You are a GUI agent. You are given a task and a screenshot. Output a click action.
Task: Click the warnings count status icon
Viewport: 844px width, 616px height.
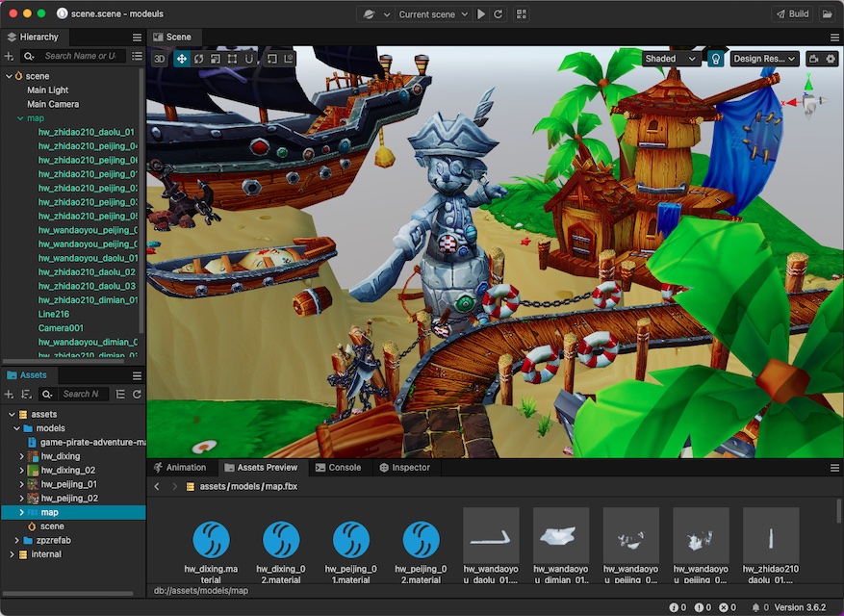700,607
